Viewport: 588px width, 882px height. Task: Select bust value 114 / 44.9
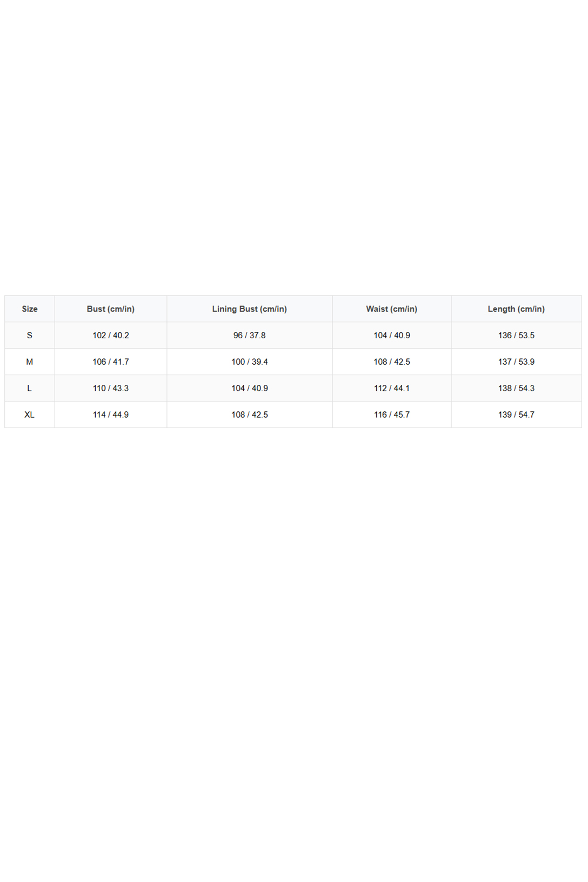(111, 415)
